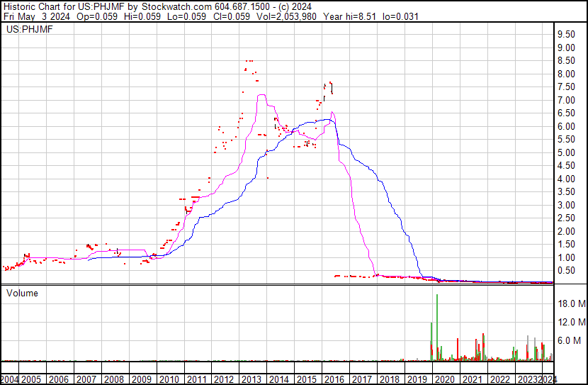This screenshot has height=385, width=588.
Task: Select the 2013 year on time axis
Action: click(x=251, y=380)
